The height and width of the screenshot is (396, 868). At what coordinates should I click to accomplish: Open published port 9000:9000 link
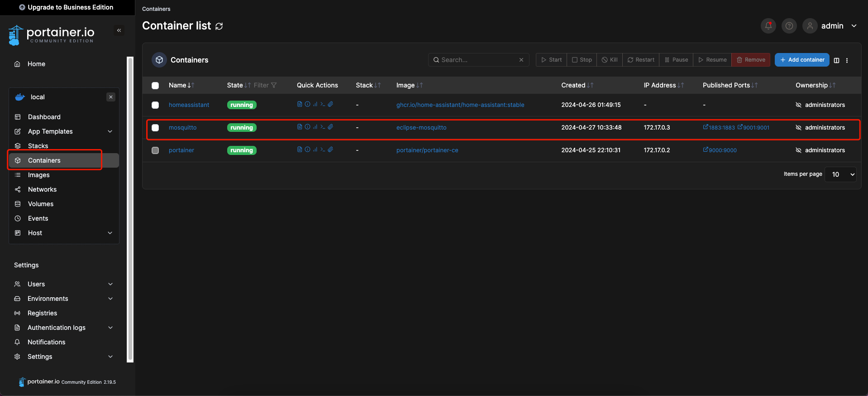(720, 150)
